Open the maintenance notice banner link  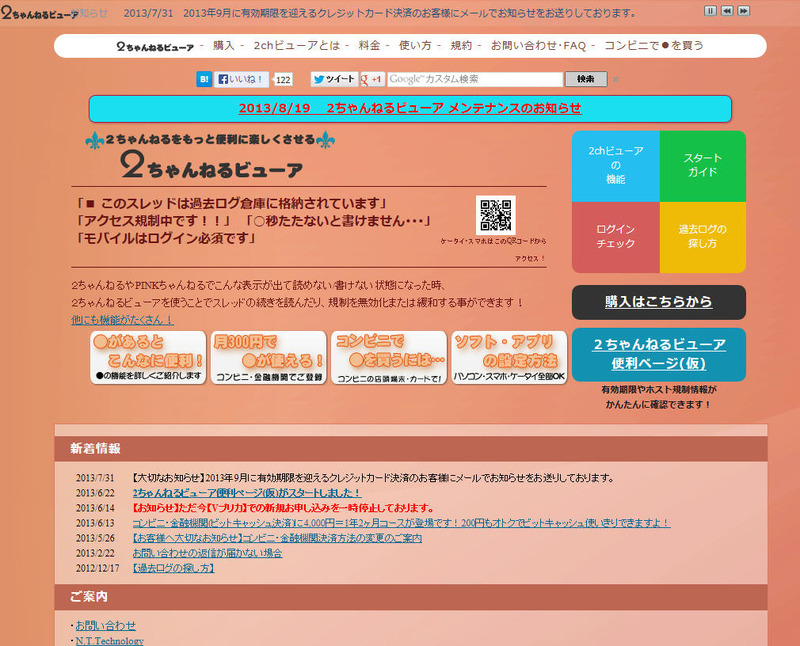(410, 108)
